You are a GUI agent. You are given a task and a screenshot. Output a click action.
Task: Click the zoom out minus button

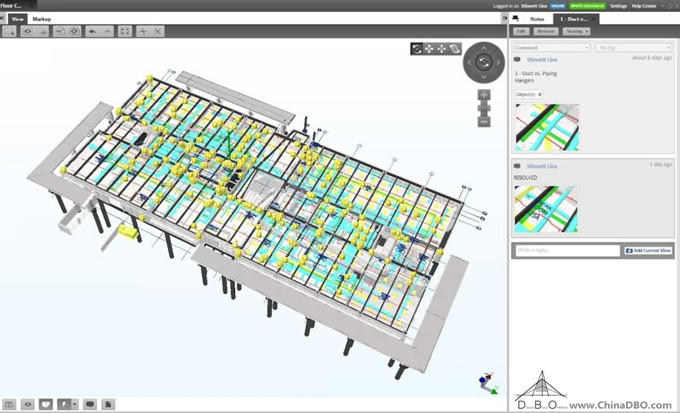tap(484, 122)
